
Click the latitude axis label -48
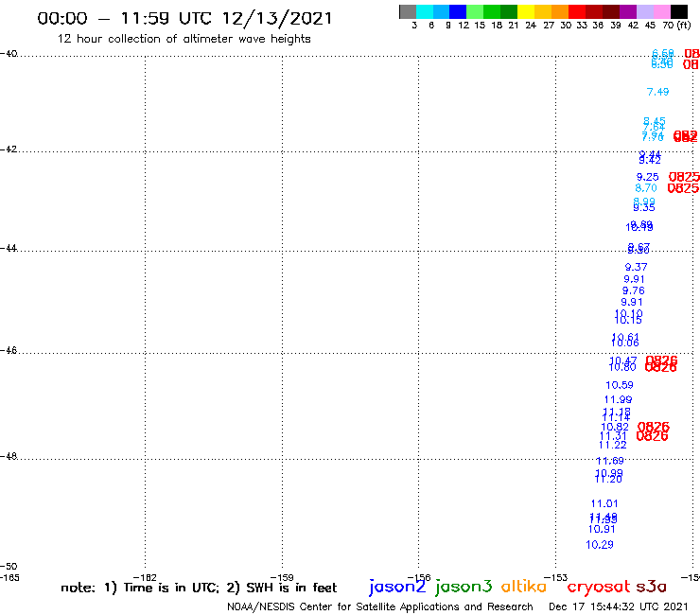pyautogui.click(x=9, y=456)
